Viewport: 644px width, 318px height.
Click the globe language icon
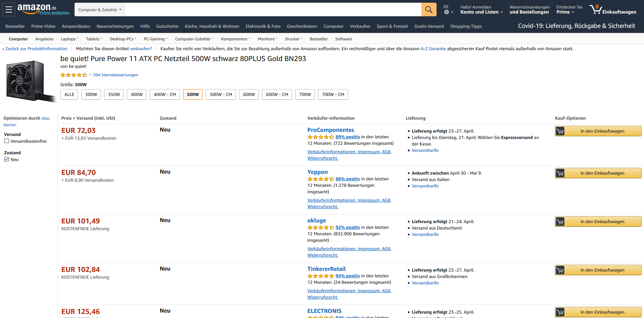[446, 12]
